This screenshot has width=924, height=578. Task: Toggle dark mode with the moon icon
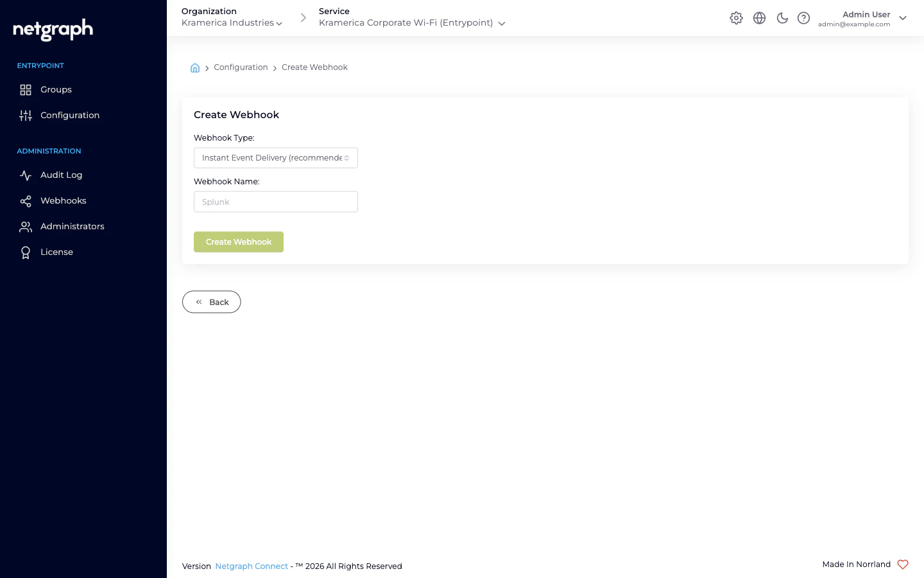782,18
